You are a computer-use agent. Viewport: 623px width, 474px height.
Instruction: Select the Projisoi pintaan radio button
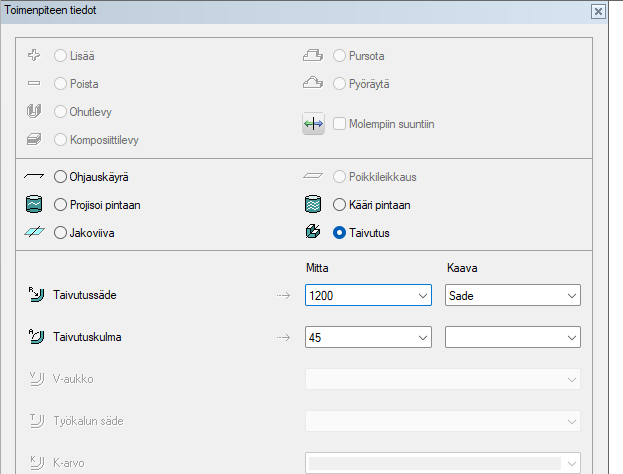61,205
